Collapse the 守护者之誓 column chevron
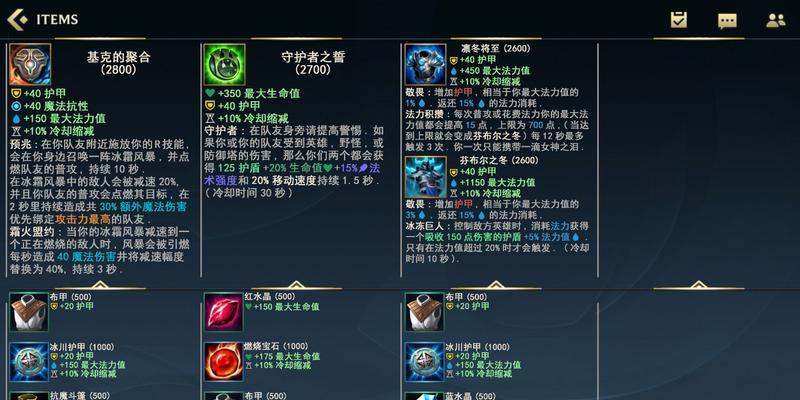The width and height of the screenshot is (800, 400). click(296, 285)
